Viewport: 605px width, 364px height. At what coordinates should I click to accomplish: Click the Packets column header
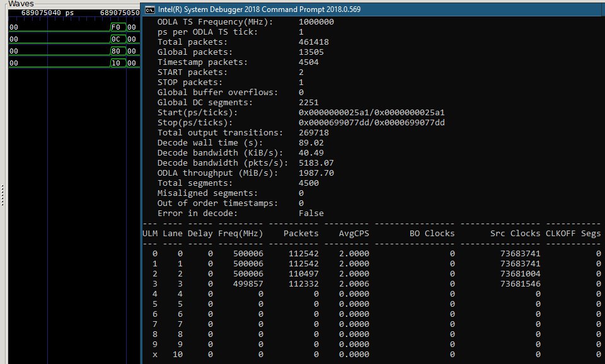coord(301,234)
